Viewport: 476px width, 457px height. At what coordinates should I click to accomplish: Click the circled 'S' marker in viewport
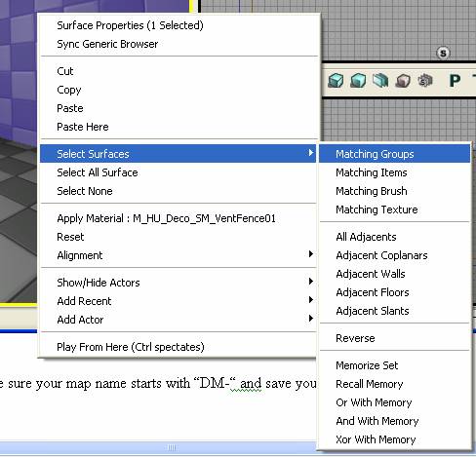click(443, 53)
